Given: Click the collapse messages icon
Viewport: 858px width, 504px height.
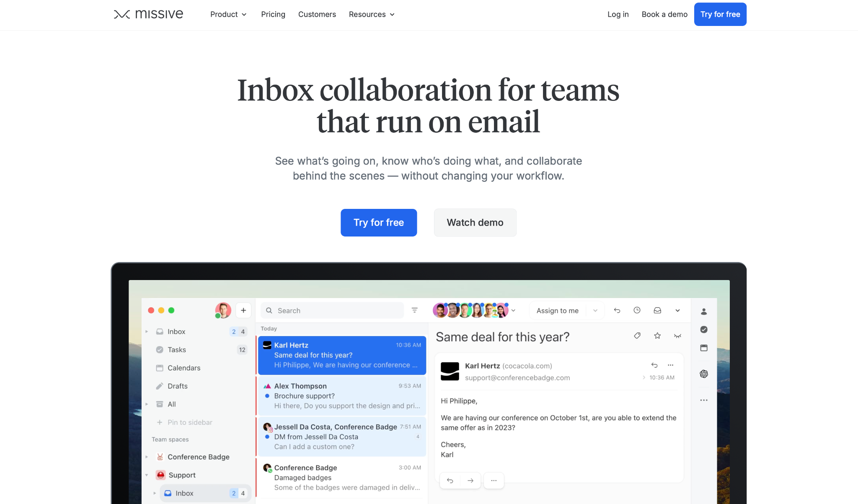Looking at the screenshot, I should point(677,336).
